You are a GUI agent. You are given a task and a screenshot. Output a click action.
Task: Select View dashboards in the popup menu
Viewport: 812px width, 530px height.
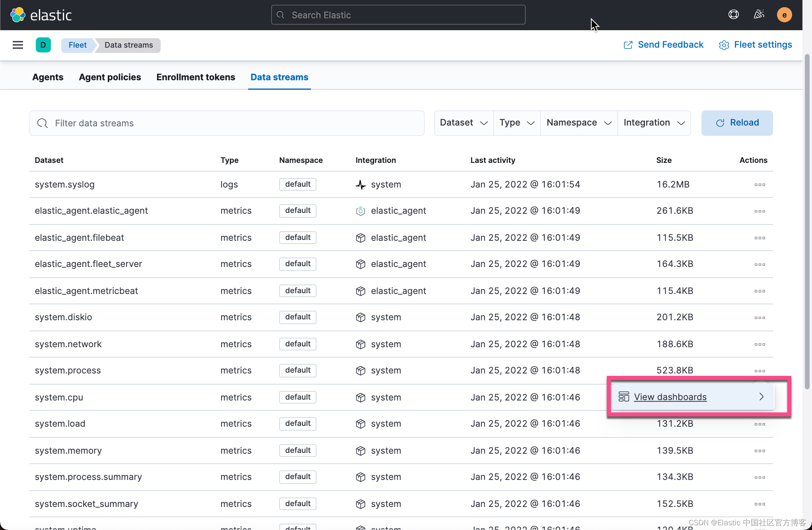tap(670, 397)
